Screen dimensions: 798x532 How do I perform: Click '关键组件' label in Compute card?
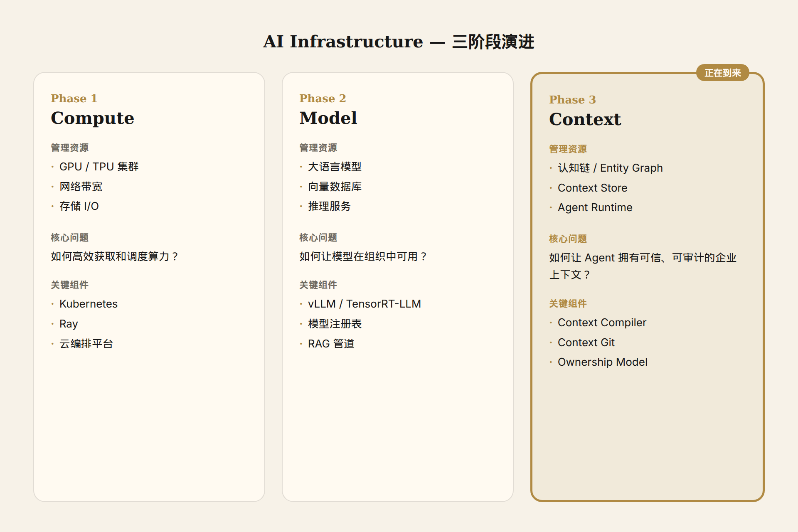click(69, 285)
